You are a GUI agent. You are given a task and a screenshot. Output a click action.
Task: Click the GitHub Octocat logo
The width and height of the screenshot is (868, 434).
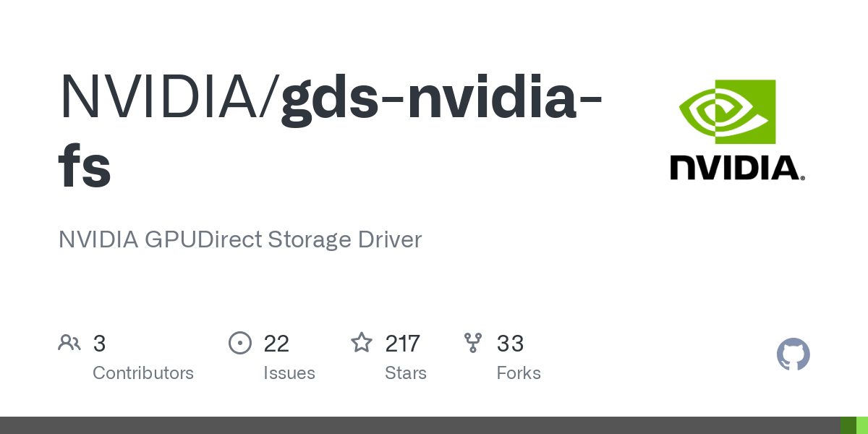[793, 354]
